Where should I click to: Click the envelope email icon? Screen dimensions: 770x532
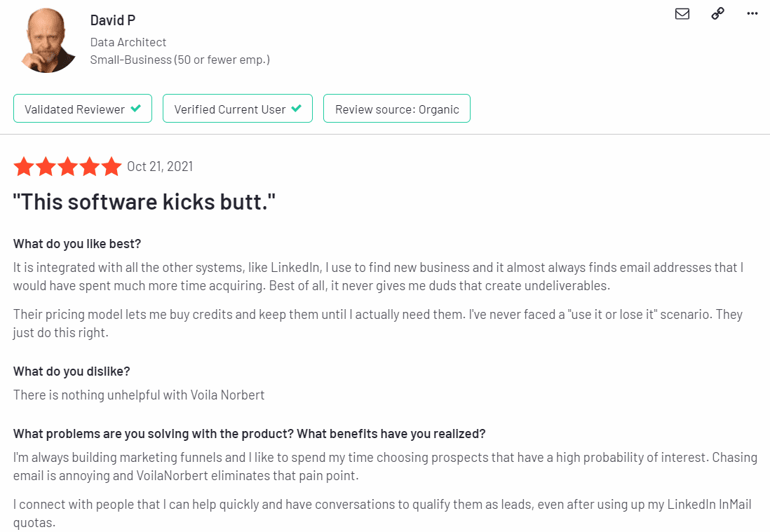[x=682, y=14]
